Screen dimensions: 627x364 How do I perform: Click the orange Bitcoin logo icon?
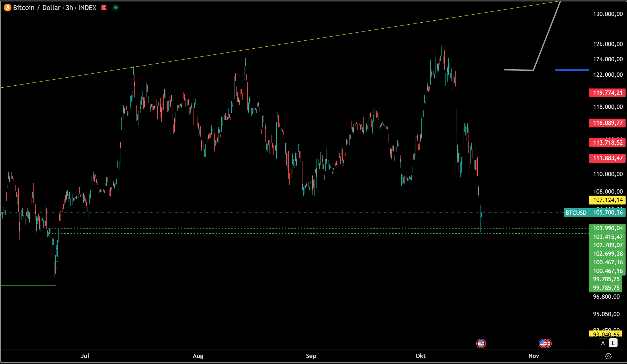(x=7, y=8)
